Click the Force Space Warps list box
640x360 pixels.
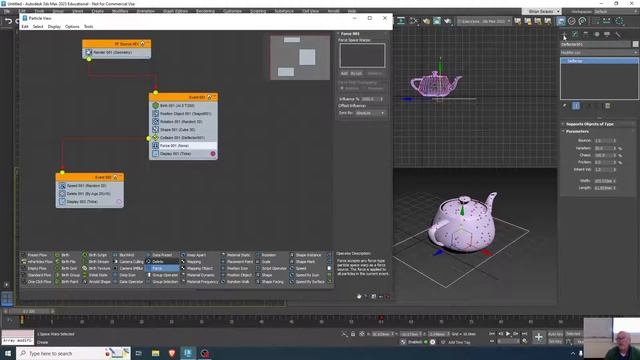[362, 56]
